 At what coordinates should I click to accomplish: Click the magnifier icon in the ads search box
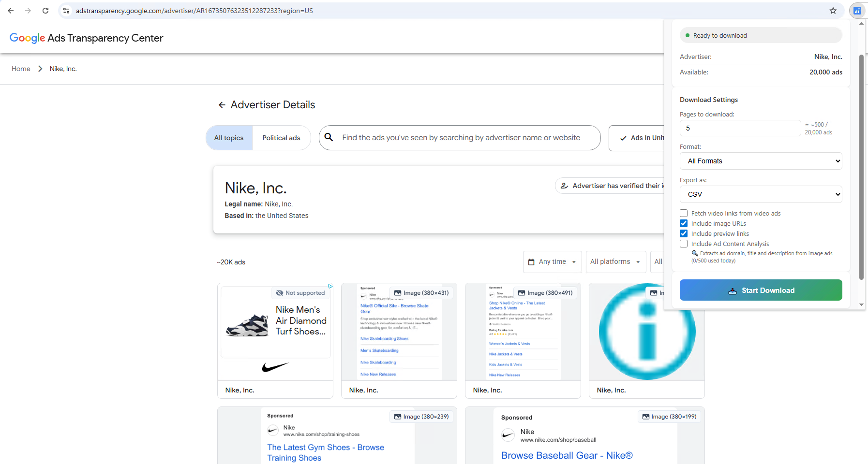tap(329, 137)
